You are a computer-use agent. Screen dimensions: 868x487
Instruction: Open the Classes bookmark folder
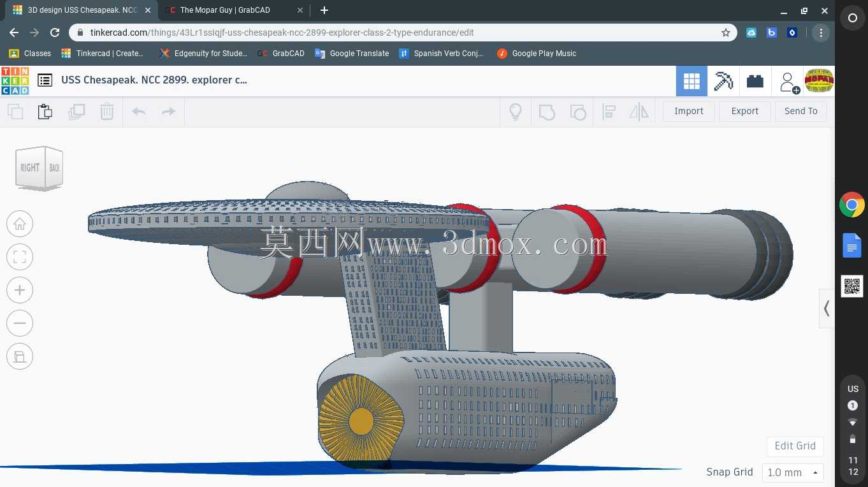tap(30, 54)
